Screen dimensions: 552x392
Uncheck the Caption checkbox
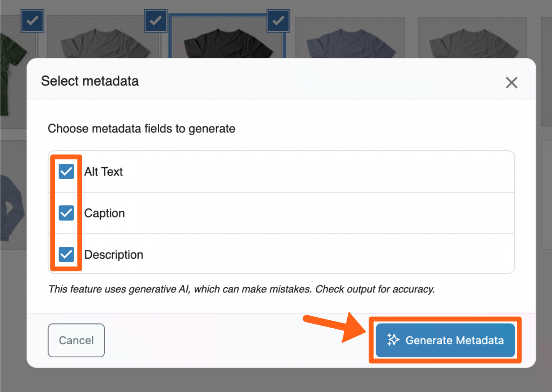coord(66,213)
